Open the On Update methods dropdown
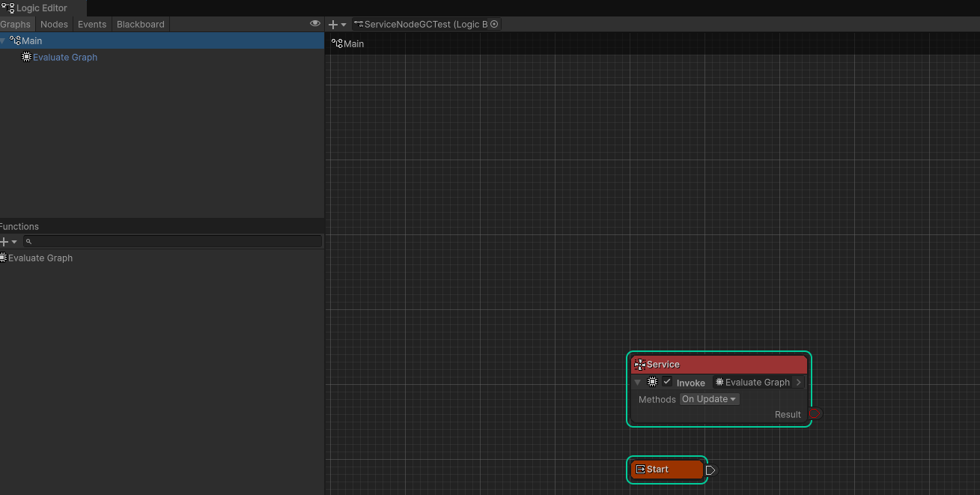980x495 pixels. 709,399
